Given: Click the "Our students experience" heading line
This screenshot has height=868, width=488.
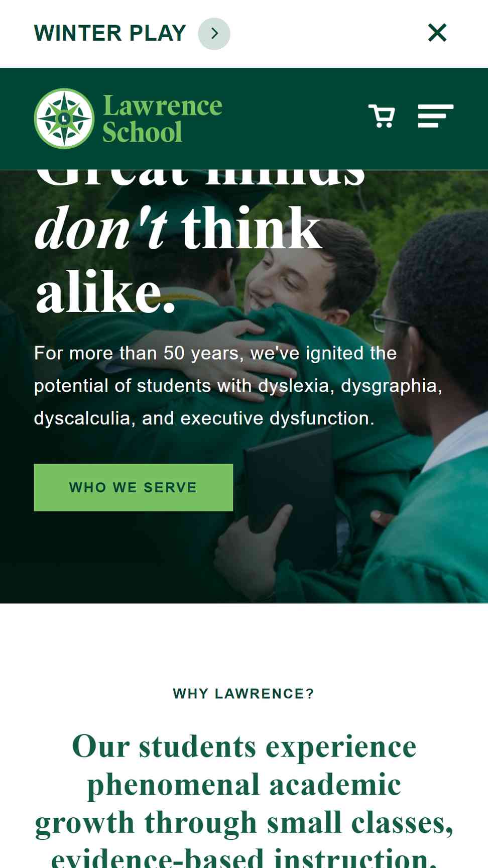Looking at the screenshot, I should 244,747.
